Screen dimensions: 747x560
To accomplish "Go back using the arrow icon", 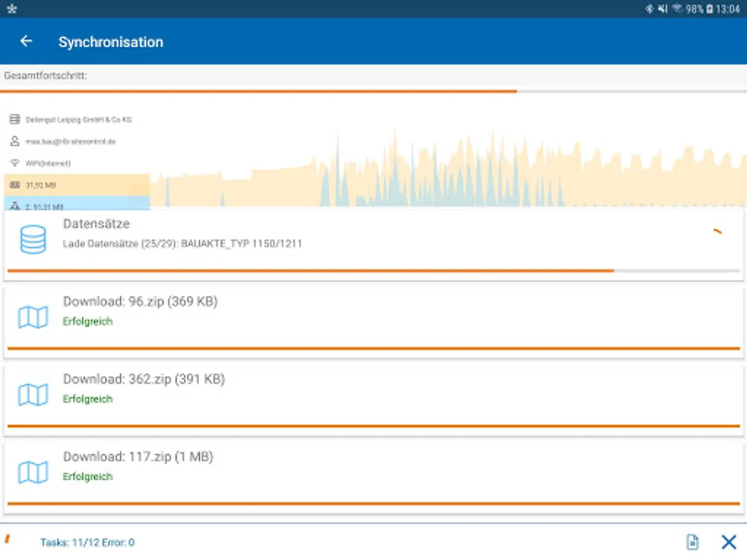I will pos(26,42).
